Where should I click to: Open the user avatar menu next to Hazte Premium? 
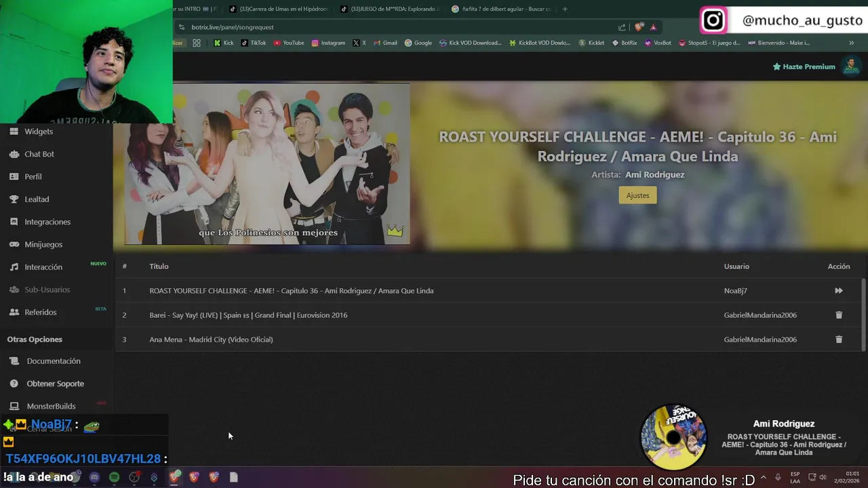click(850, 66)
